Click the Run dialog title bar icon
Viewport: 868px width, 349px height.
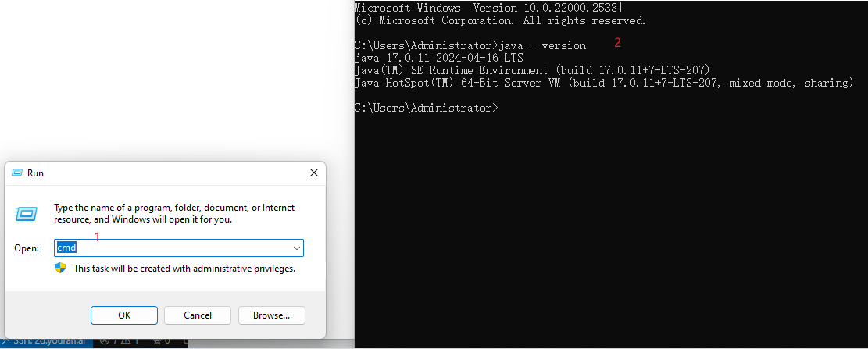click(x=17, y=173)
